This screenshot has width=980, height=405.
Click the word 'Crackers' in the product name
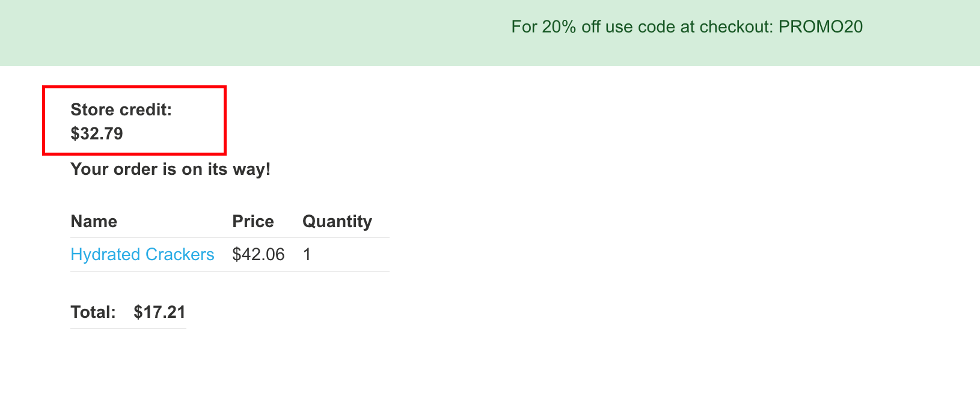click(180, 255)
